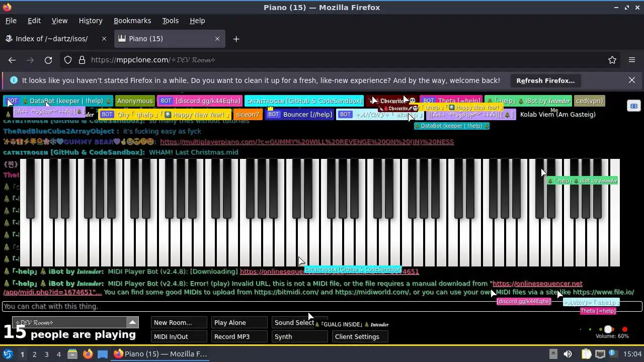644x362 pixels.
Task: Open the system volume tray icon
Action: (x=568, y=354)
